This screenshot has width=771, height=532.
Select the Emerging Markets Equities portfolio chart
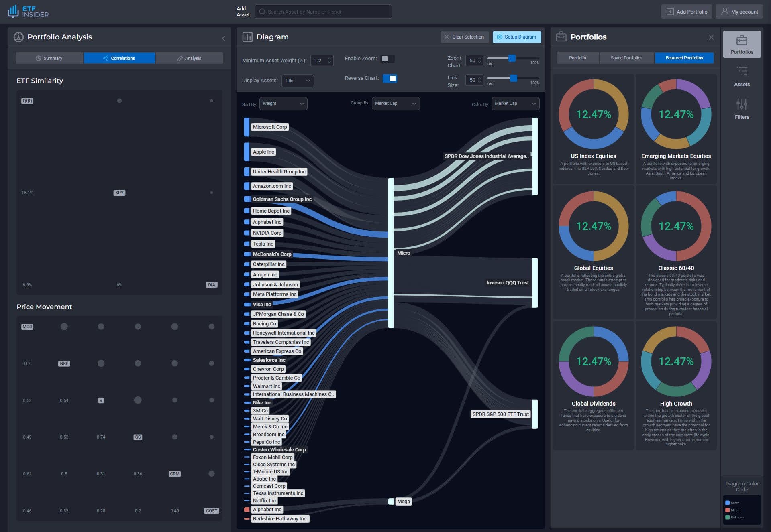click(x=676, y=114)
